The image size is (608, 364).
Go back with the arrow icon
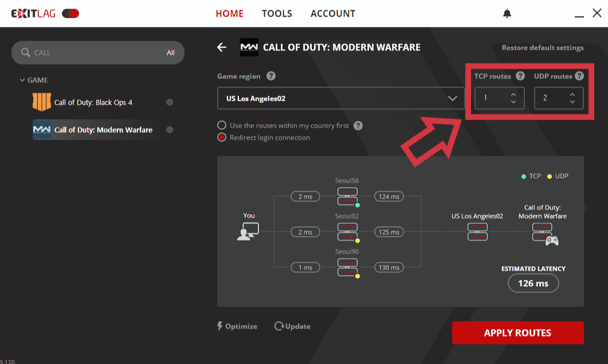pos(222,48)
